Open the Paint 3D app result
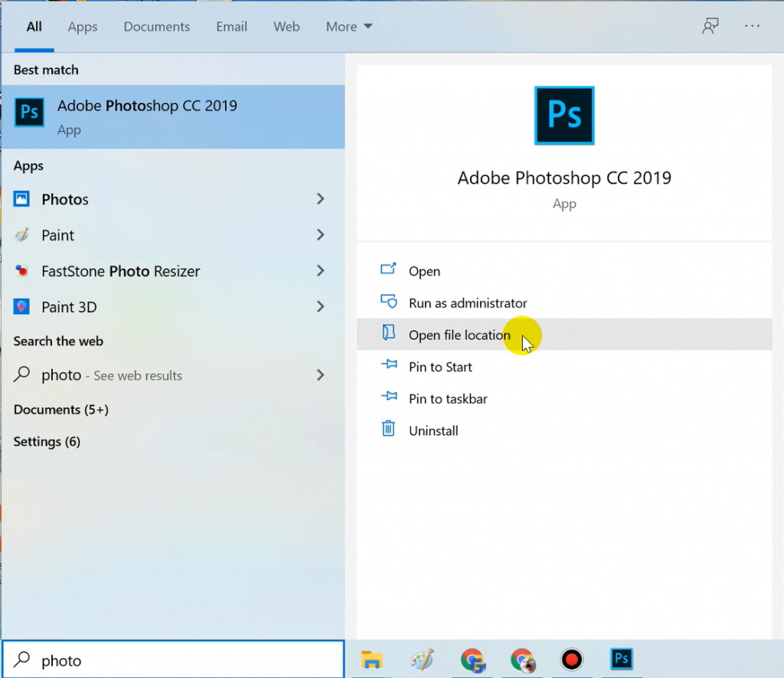 69,307
